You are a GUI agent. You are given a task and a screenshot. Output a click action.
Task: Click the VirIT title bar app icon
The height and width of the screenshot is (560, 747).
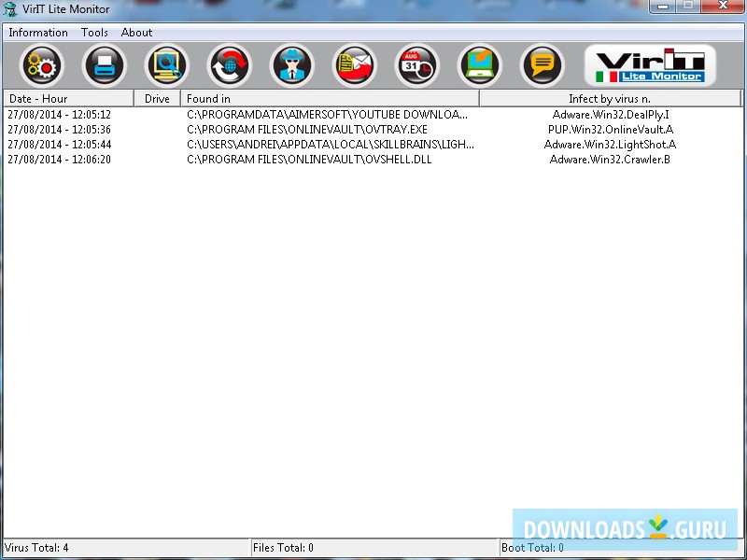pos(10,9)
